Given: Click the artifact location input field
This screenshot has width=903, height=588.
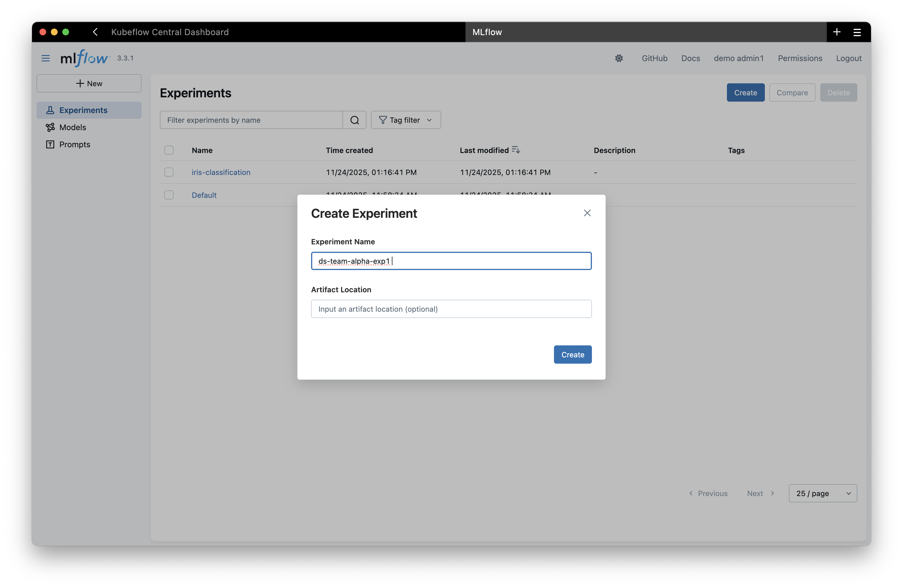Looking at the screenshot, I should point(451,309).
